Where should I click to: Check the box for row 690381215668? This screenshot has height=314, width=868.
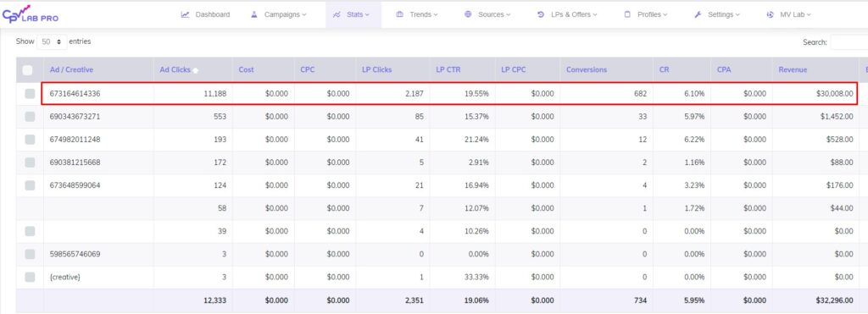click(30, 163)
